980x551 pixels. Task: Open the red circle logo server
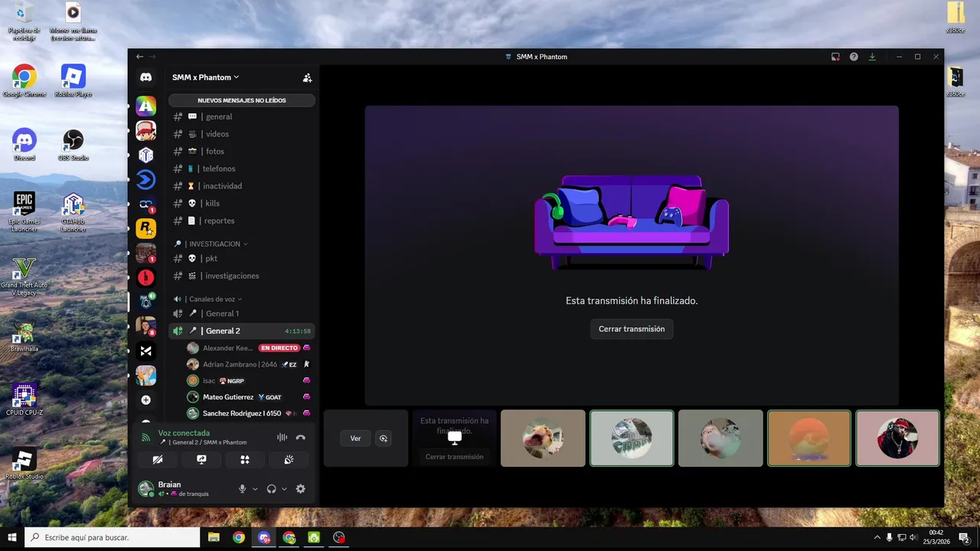(x=145, y=278)
